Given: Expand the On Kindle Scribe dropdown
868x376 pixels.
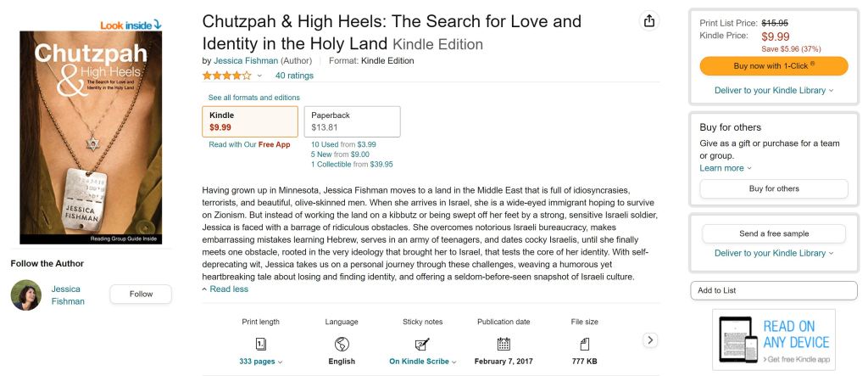Looking at the screenshot, I should tap(422, 362).
